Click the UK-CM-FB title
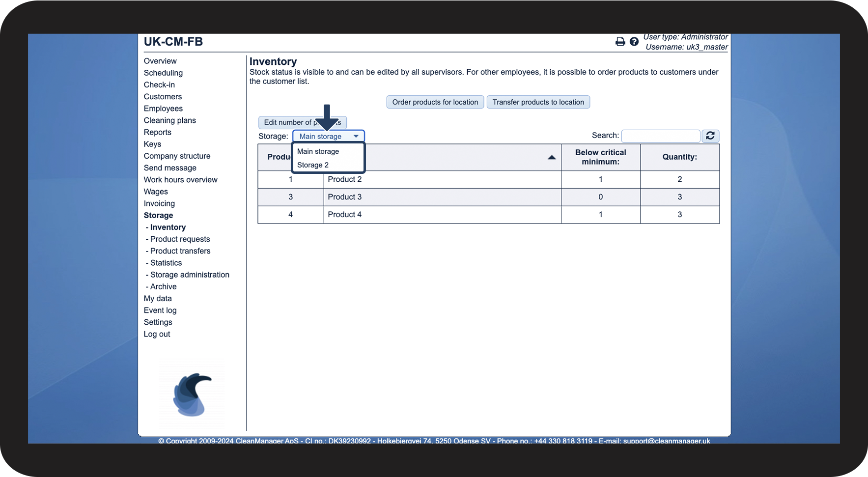Viewport: 868px width, 477px height. coord(173,42)
